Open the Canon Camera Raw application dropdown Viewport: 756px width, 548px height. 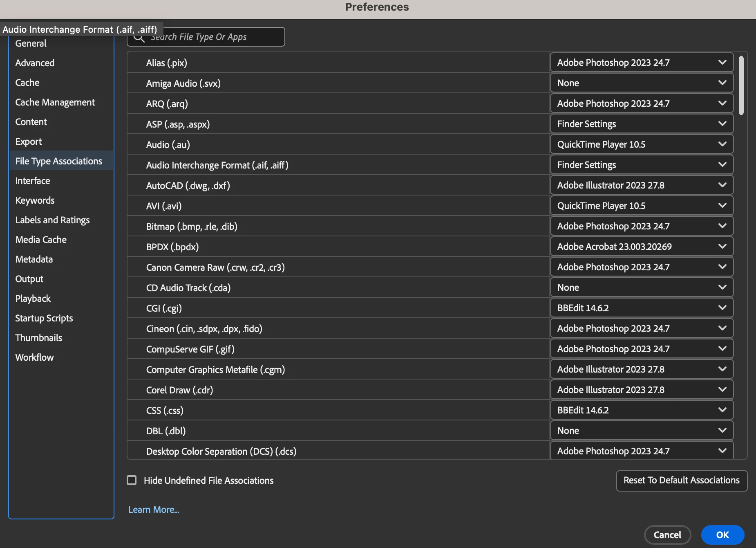[642, 267]
